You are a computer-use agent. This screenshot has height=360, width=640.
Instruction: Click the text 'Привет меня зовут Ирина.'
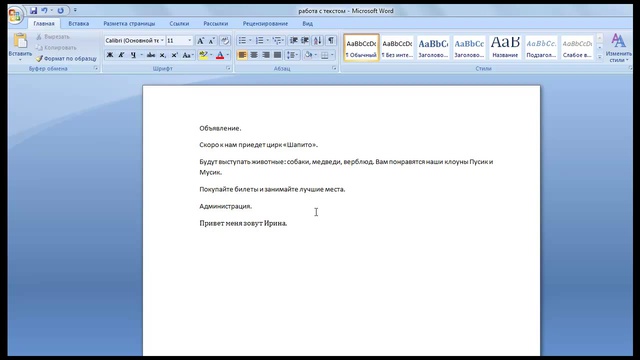tap(243, 223)
